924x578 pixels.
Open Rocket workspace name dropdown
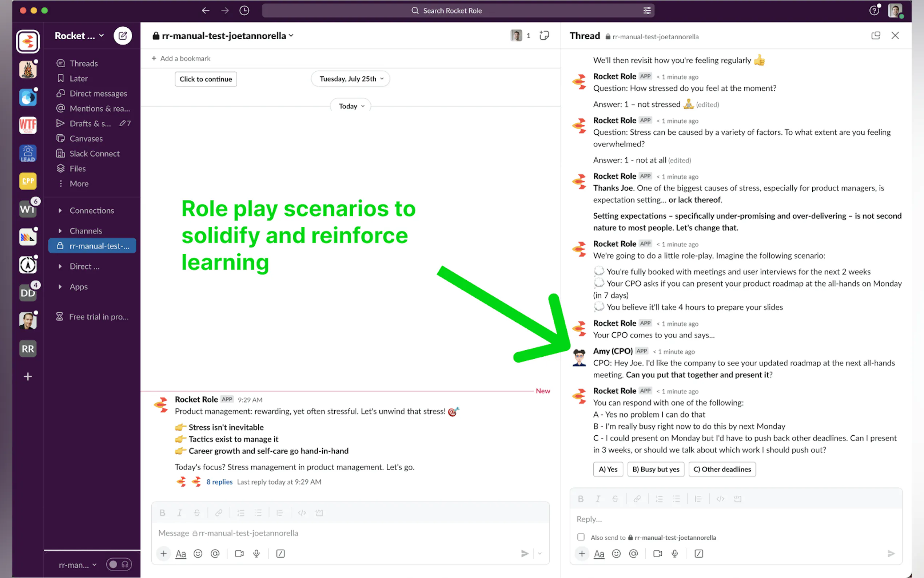pyautogui.click(x=79, y=36)
